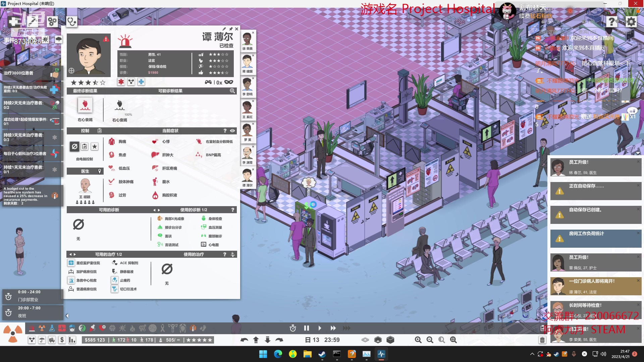Open help question mark for used treatments
Image resolution: width=644 pixels, height=362 pixels.
225,254
